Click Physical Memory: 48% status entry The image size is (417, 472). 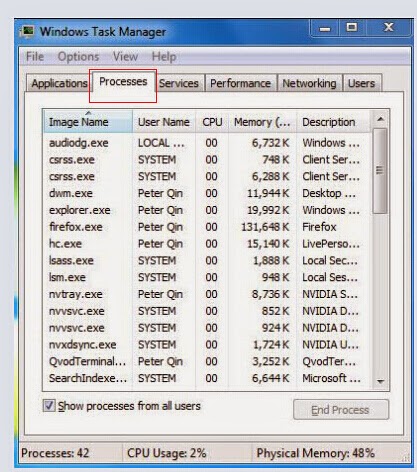pos(315,453)
